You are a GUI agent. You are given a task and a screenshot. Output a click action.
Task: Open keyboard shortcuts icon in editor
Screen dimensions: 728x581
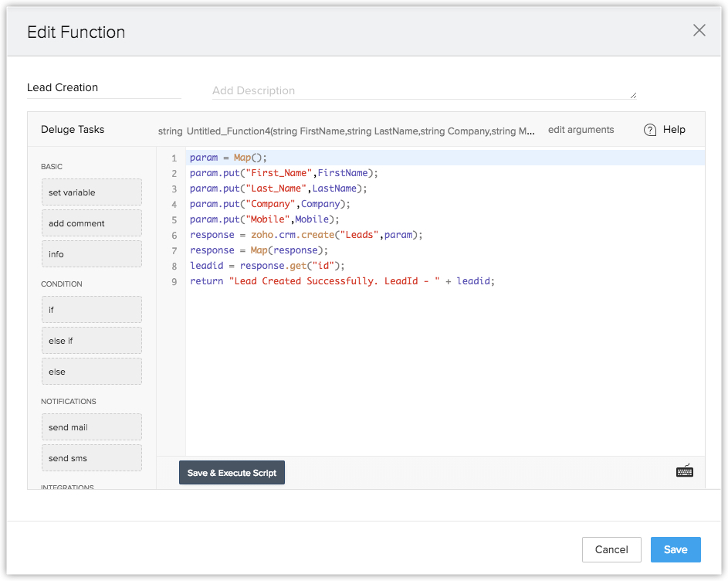point(684,471)
